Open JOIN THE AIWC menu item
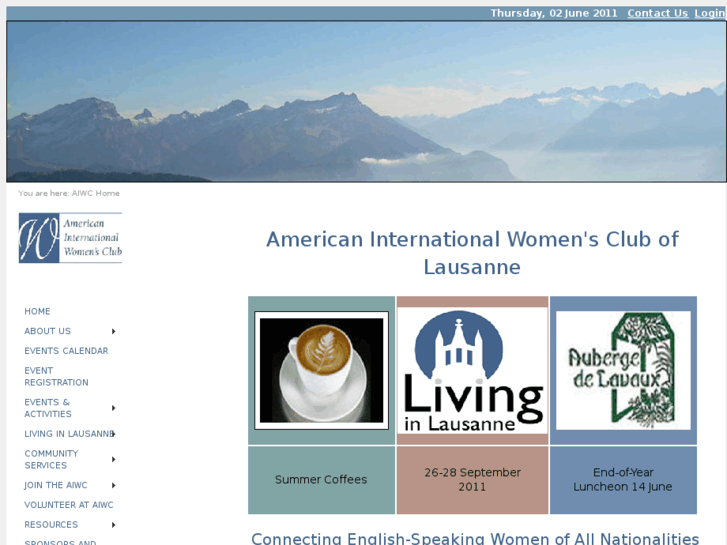The width and height of the screenshot is (727, 545). coord(56,486)
